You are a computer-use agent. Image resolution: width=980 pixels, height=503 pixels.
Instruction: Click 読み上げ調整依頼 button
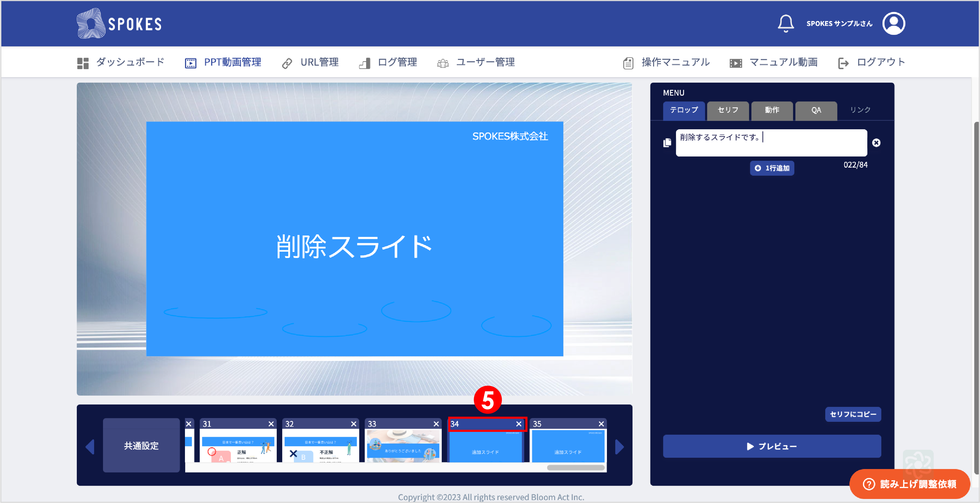coord(910,484)
